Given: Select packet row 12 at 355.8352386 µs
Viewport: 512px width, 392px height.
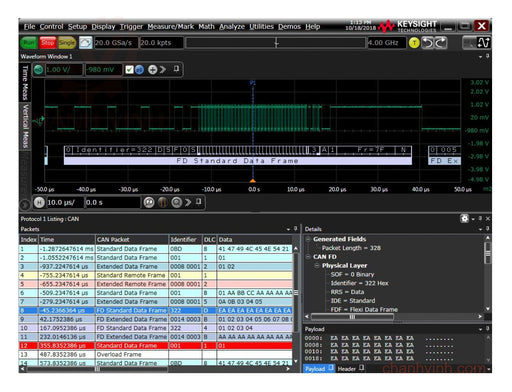Looking at the screenshot, I should pyautogui.click(x=156, y=346).
